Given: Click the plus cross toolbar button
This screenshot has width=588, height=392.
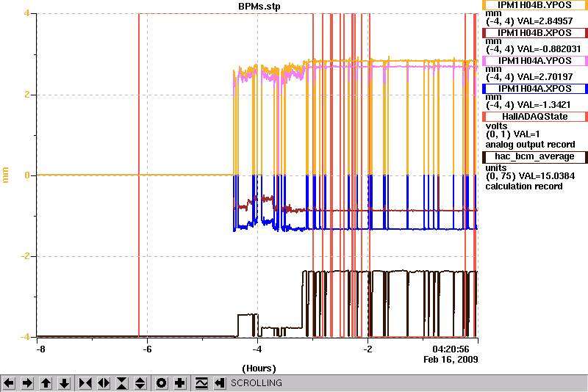Looking at the screenshot, I should pos(180,383).
